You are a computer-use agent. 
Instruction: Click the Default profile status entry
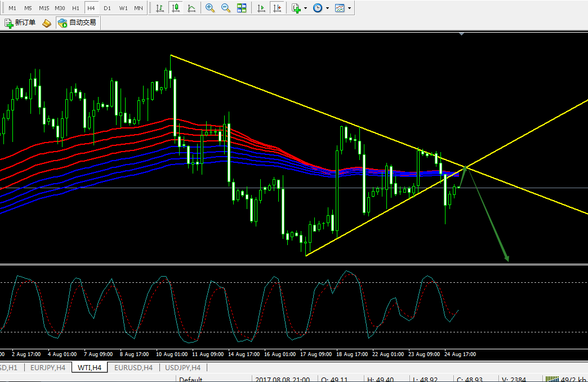coord(191,379)
